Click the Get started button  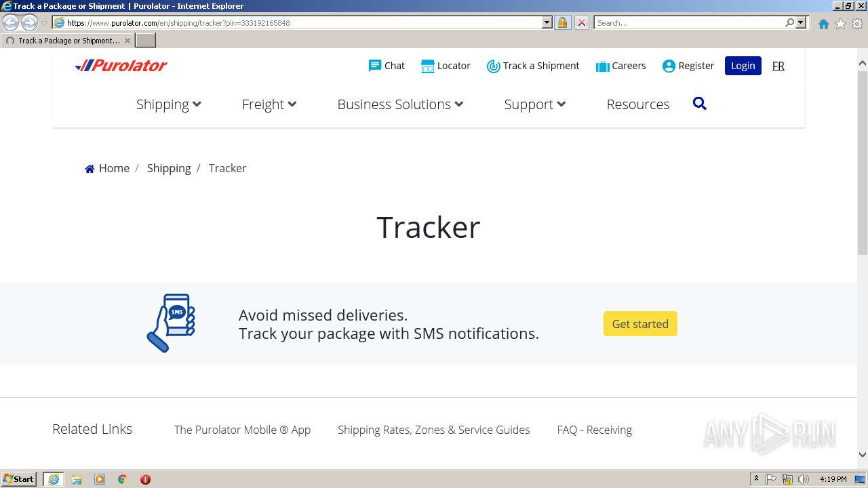click(x=640, y=324)
